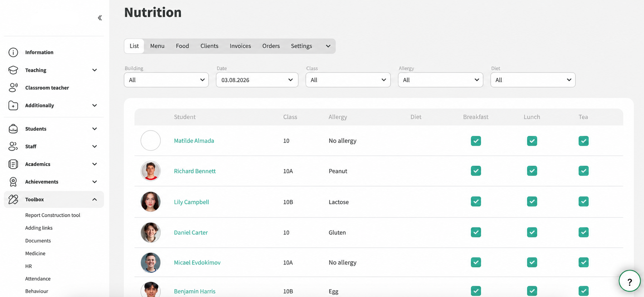This screenshot has width=644, height=297.
Task: Click the Academics document icon
Action: click(x=13, y=164)
